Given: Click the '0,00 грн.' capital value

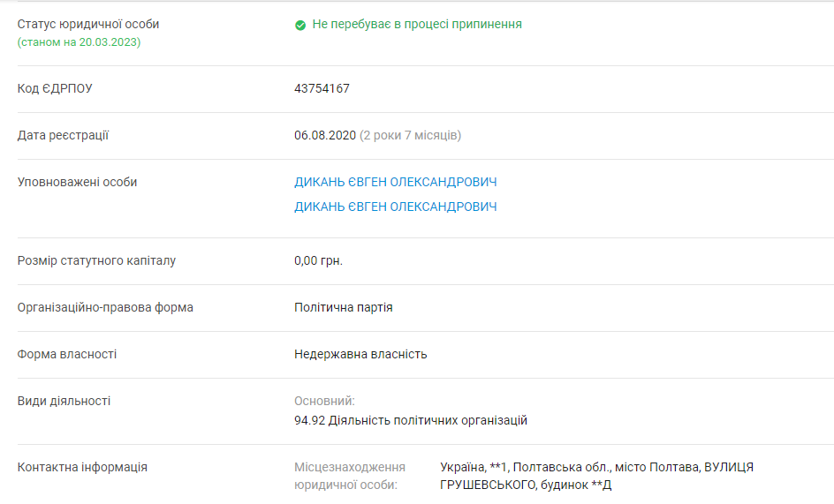Looking at the screenshot, I should point(318,260).
